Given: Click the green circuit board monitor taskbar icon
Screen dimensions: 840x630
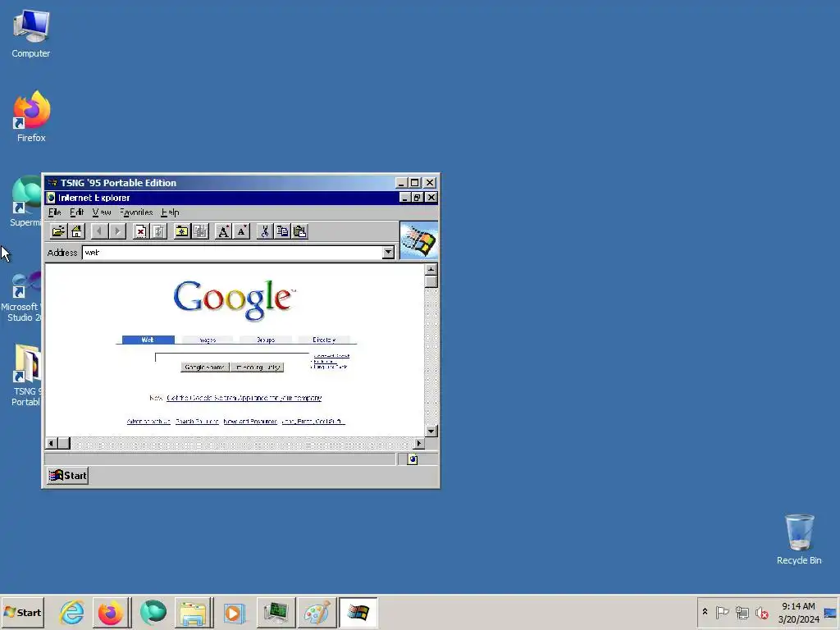Looking at the screenshot, I should tap(276, 612).
